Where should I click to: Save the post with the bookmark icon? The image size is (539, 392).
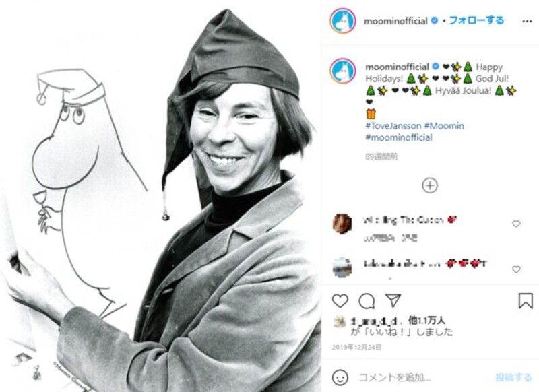pos(526,301)
